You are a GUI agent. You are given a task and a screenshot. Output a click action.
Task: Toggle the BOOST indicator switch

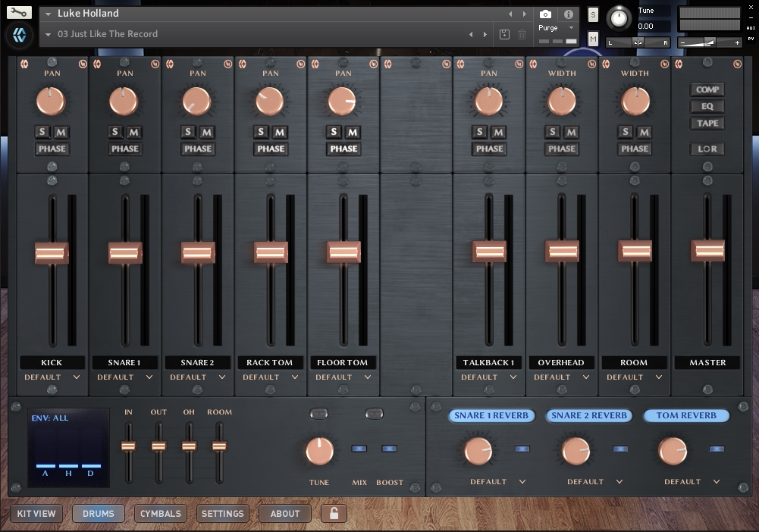pos(389,449)
